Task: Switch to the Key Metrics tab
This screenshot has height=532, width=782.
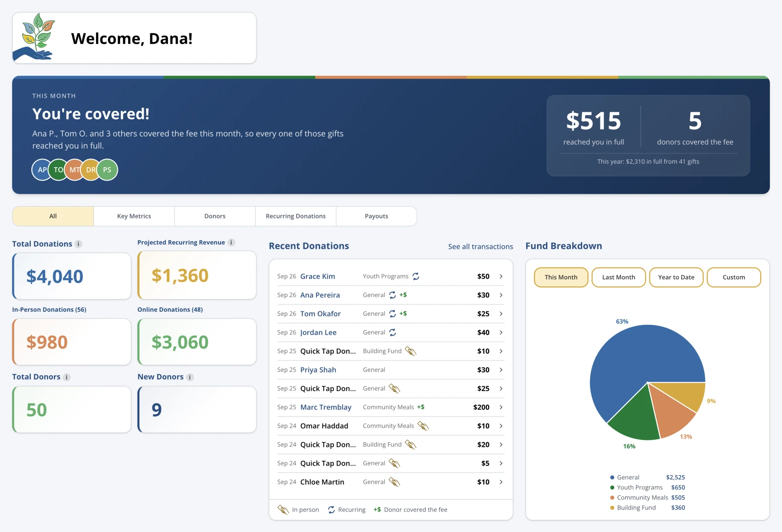Action: [x=134, y=216]
